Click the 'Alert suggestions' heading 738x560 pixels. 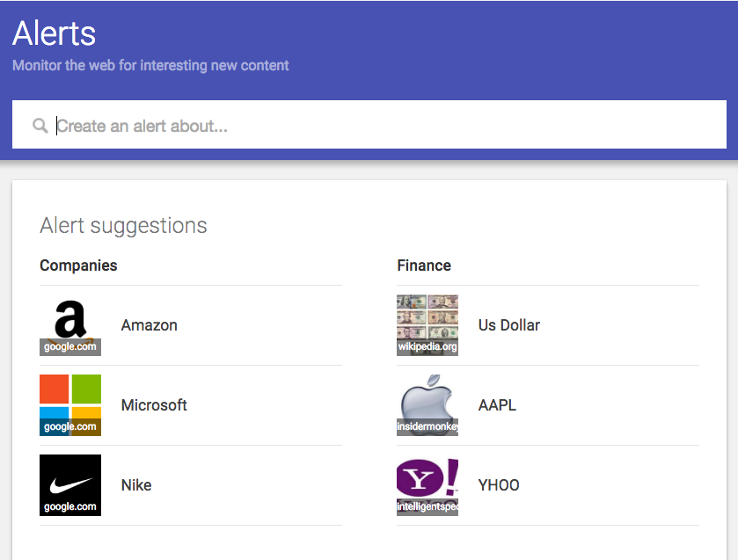coord(123,226)
